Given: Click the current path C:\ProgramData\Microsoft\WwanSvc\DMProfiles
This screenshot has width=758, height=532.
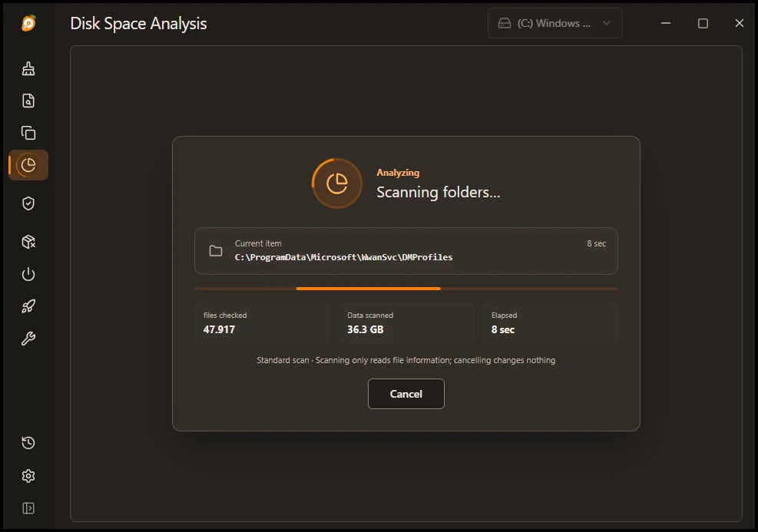Looking at the screenshot, I should pyautogui.click(x=344, y=257).
